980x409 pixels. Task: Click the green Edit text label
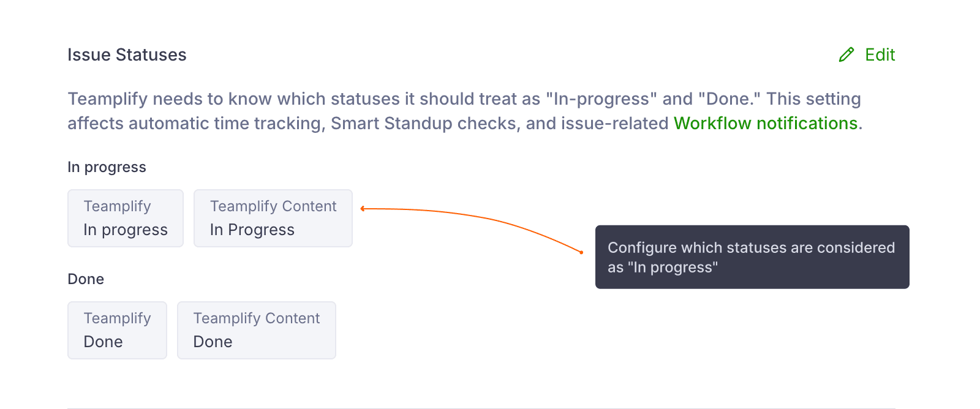pyautogui.click(x=880, y=55)
